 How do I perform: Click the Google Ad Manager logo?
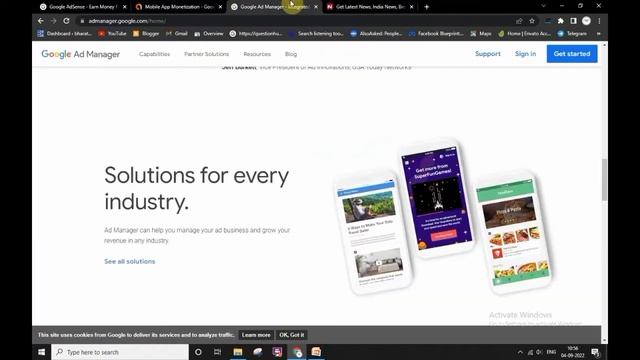pyautogui.click(x=81, y=54)
